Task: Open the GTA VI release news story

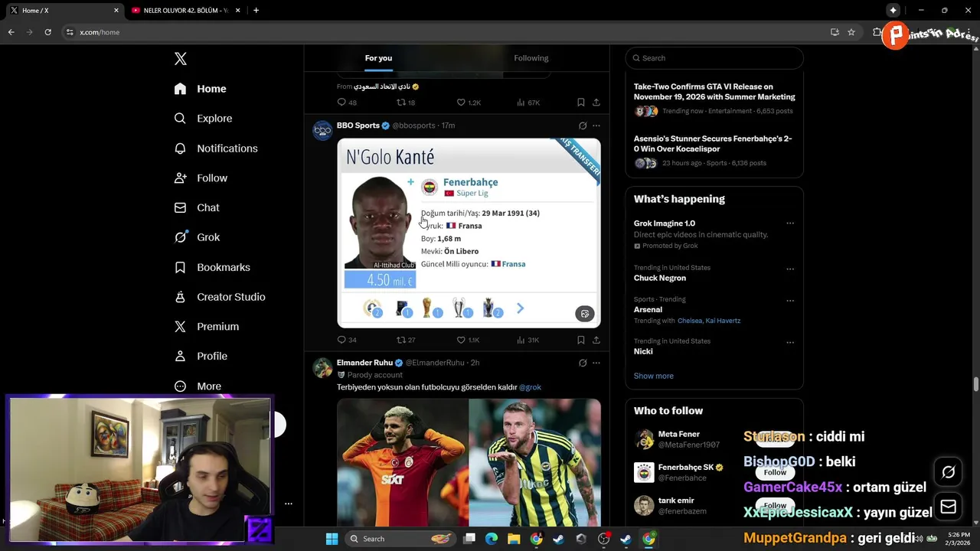Action: [714, 99]
